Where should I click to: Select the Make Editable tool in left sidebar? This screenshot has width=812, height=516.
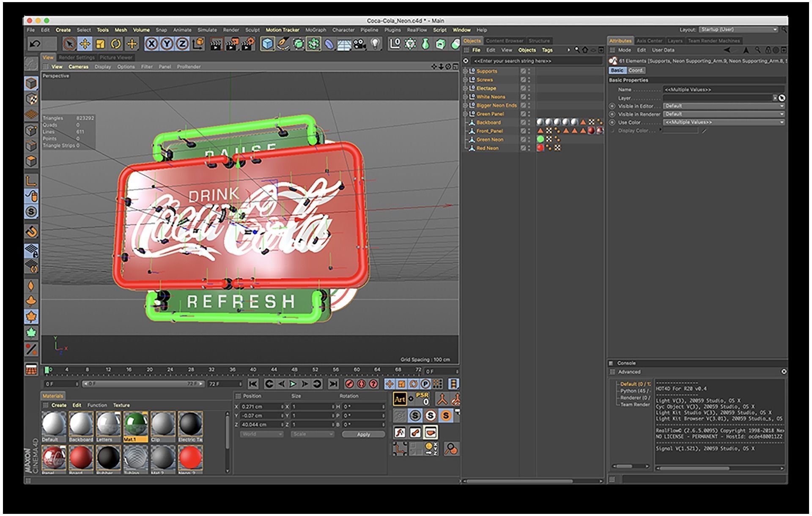pos(31,64)
